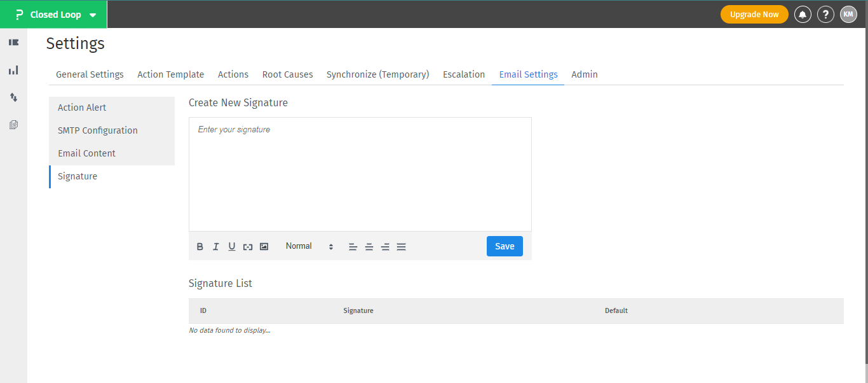Open the tickets icon in left sidebar
Image resolution: width=868 pixels, height=383 pixels.
point(13,43)
